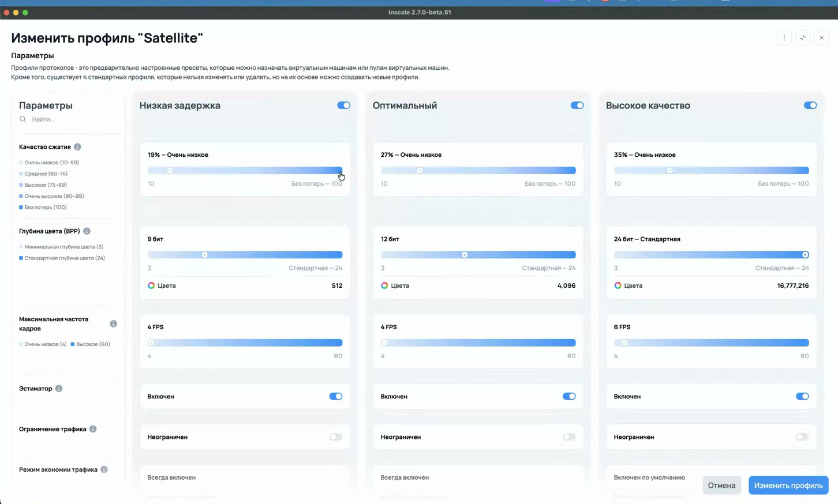Click the 12 бит color depth slider handle
838x504 pixels.
[465, 255]
